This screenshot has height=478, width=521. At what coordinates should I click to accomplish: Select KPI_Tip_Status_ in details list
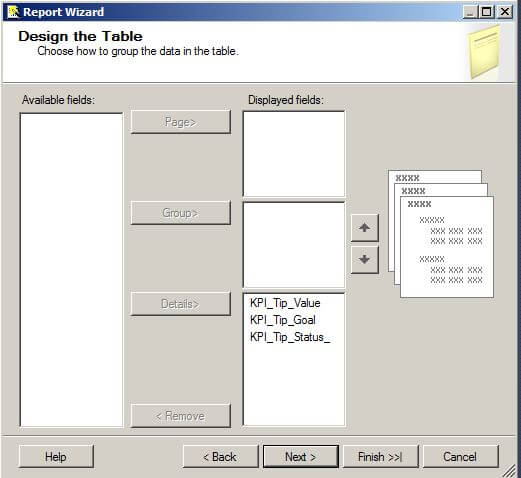[290, 337]
